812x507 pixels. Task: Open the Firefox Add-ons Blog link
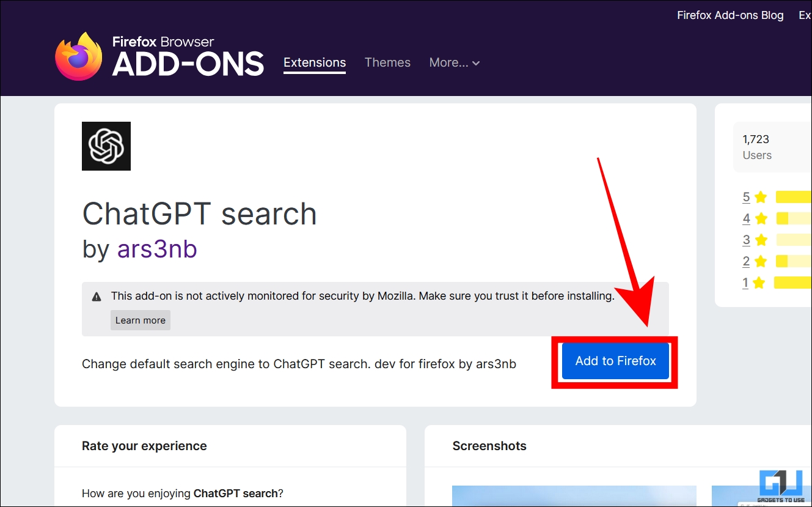point(730,15)
